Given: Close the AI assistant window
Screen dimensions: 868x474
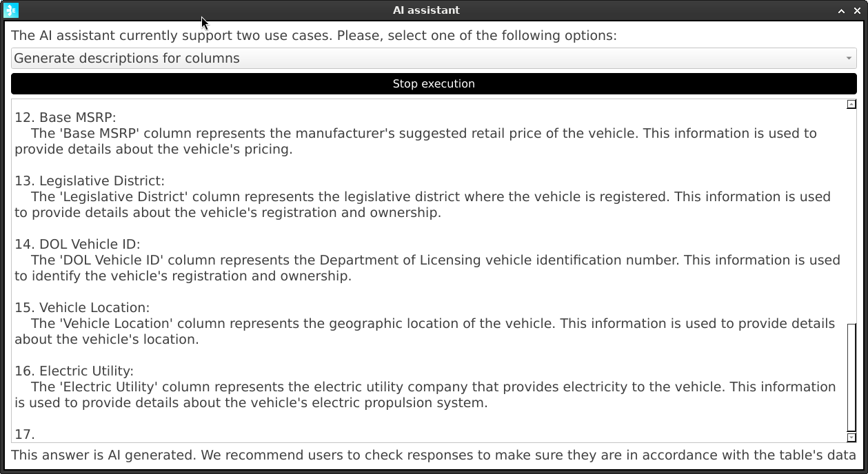Looking at the screenshot, I should pos(856,10).
